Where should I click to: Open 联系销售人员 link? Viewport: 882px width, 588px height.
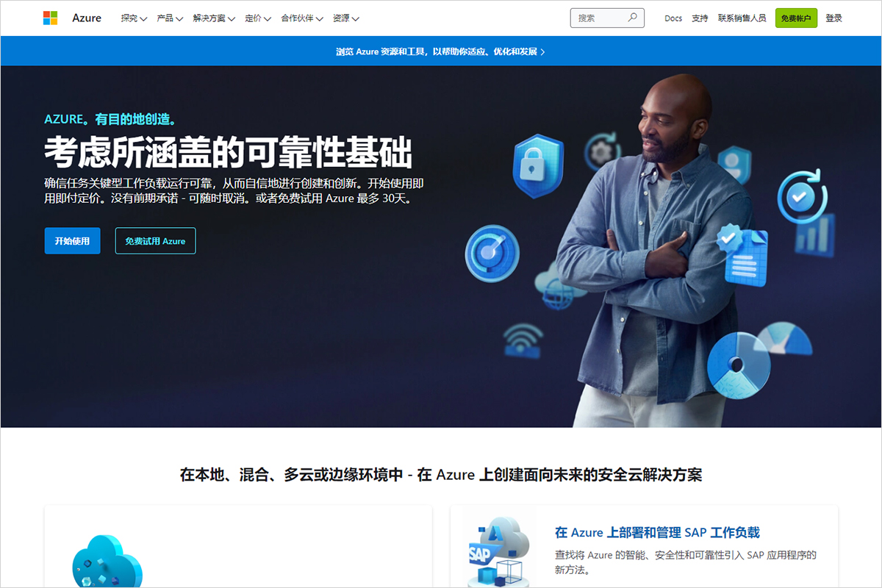pyautogui.click(x=742, y=18)
